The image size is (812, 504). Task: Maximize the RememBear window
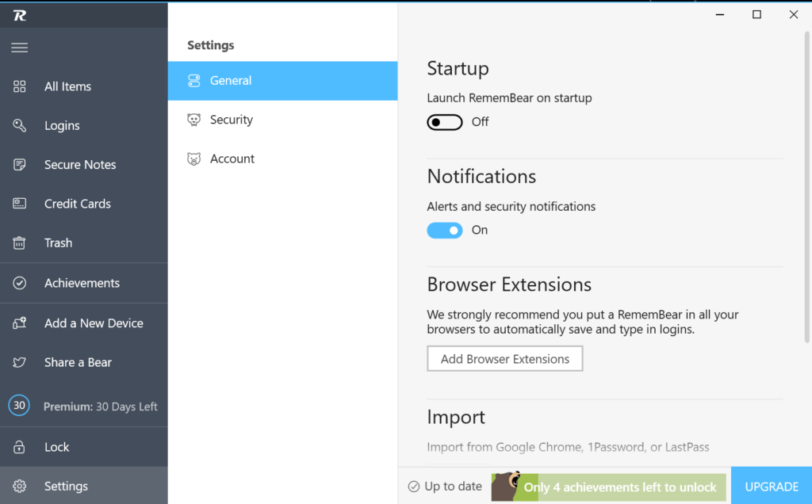756,14
